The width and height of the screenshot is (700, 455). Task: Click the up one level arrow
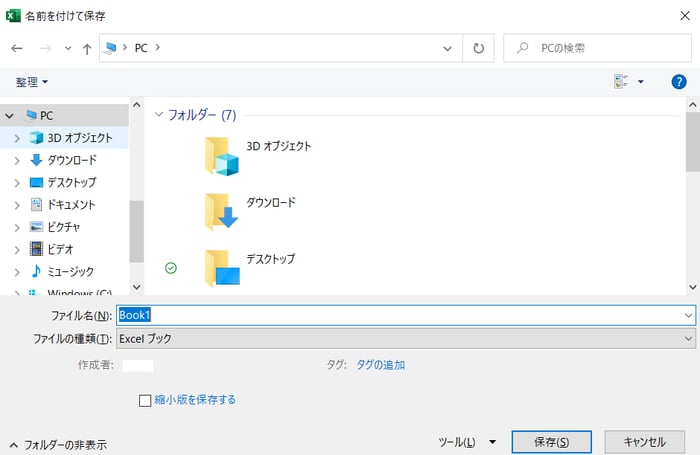(x=88, y=48)
